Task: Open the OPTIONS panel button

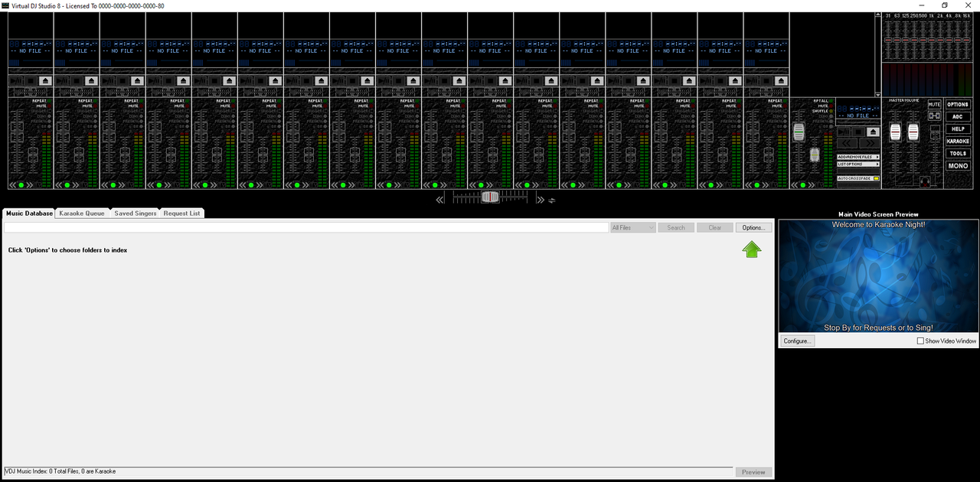Action: click(x=958, y=105)
